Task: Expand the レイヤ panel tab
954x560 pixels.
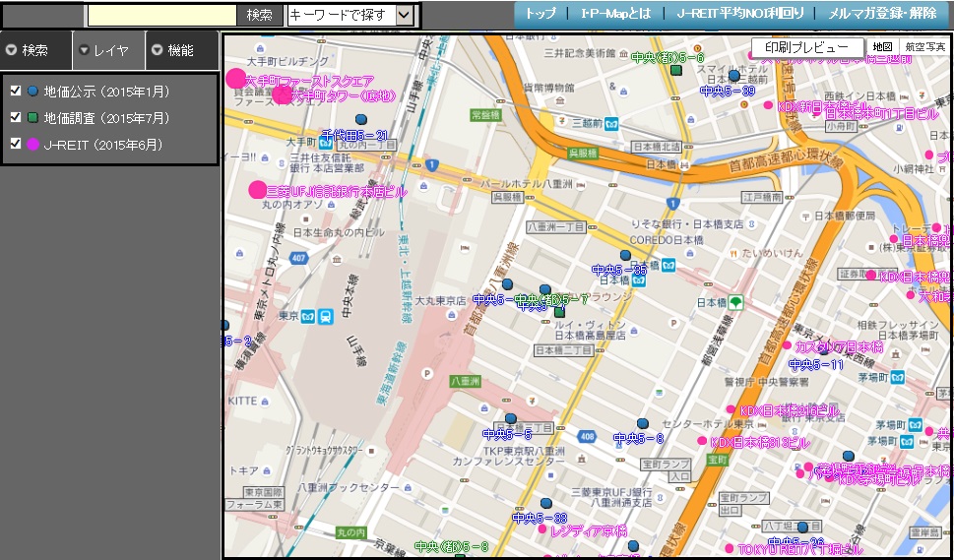Action: (x=109, y=50)
